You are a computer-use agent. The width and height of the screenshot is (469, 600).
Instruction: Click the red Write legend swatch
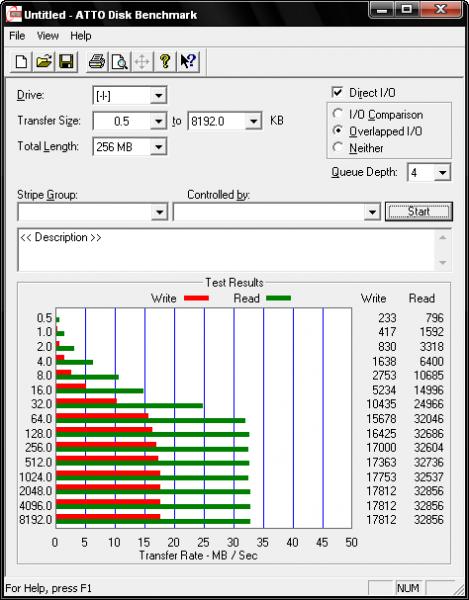click(196, 298)
